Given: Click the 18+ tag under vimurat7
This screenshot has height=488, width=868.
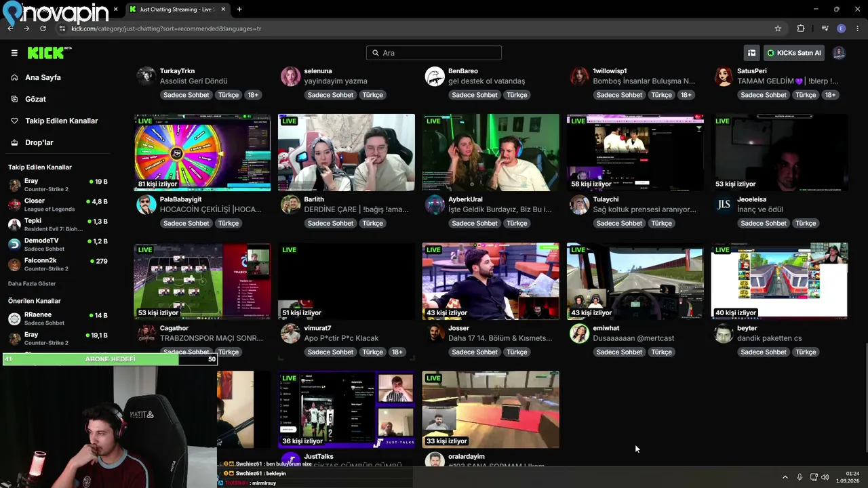Looking at the screenshot, I should (x=397, y=352).
